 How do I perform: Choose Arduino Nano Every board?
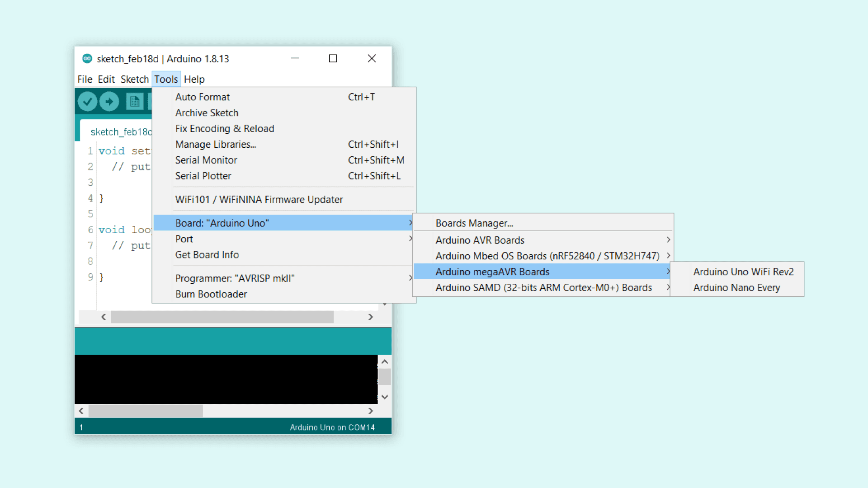pyautogui.click(x=736, y=288)
